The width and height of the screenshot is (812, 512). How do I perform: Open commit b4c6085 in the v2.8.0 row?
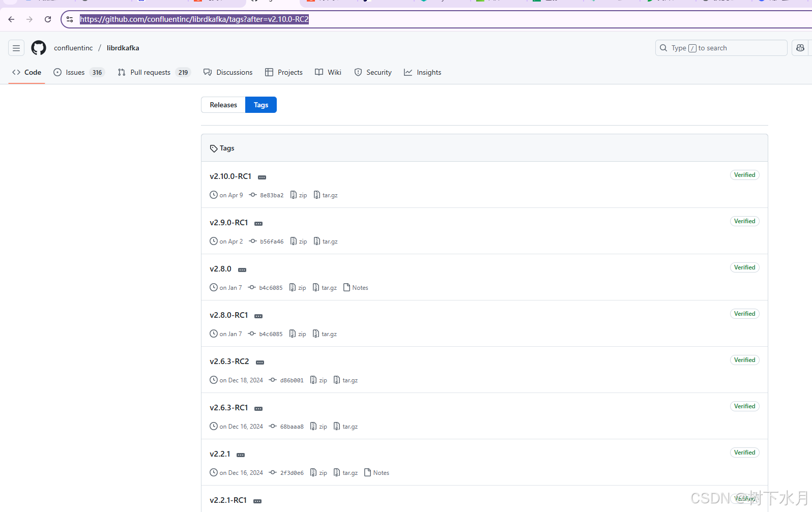coord(266,288)
